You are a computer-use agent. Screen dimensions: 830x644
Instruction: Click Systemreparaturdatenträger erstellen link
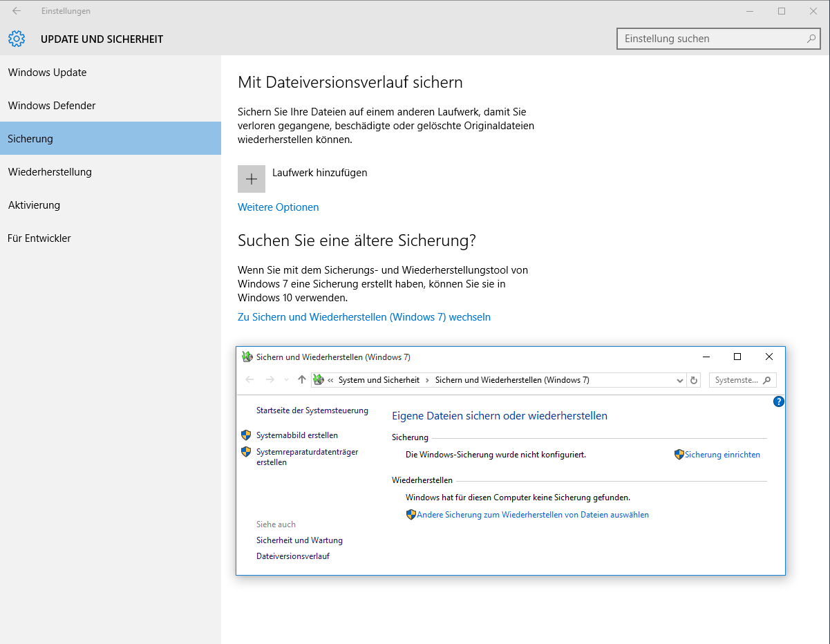[308, 457]
